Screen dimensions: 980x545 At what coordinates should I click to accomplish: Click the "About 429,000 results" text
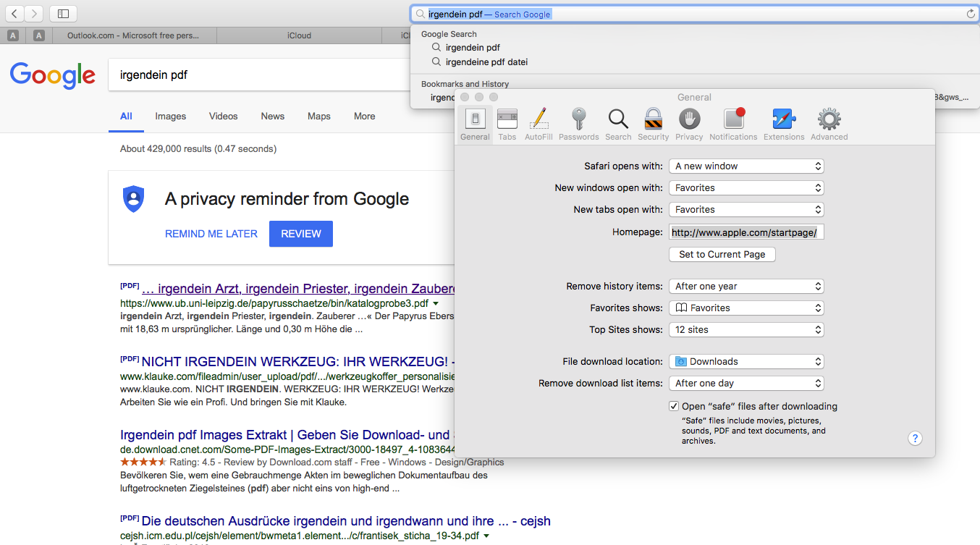click(x=198, y=149)
